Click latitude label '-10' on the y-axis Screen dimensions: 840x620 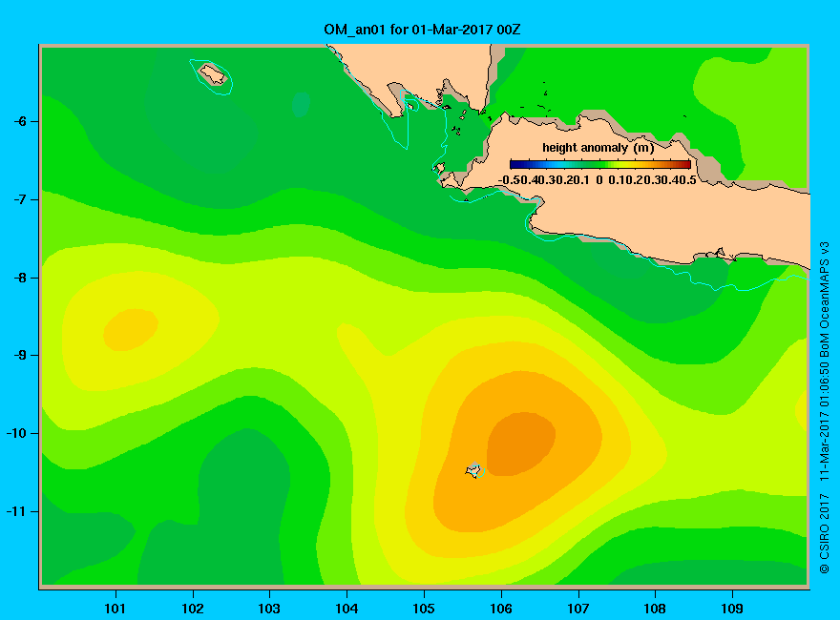[16, 433]
